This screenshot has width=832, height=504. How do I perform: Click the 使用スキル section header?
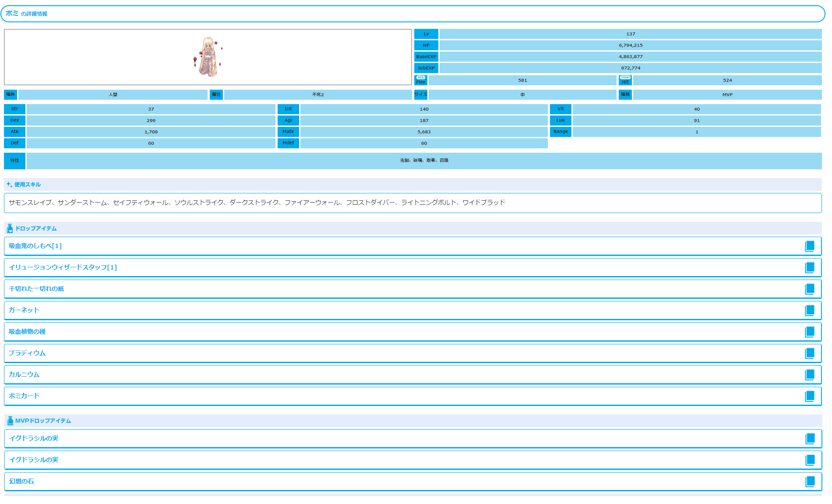pos(27,185)
